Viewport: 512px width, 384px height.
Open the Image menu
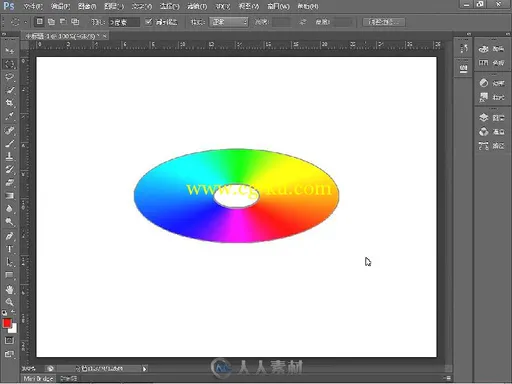pyautogui.click(x=87, y=6)
